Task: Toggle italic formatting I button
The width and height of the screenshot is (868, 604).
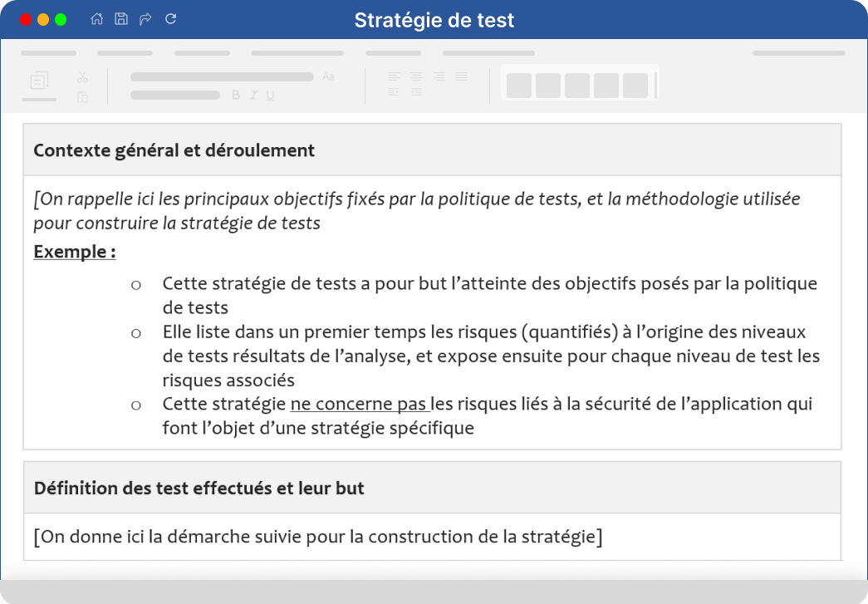Action: click(253, 96)
